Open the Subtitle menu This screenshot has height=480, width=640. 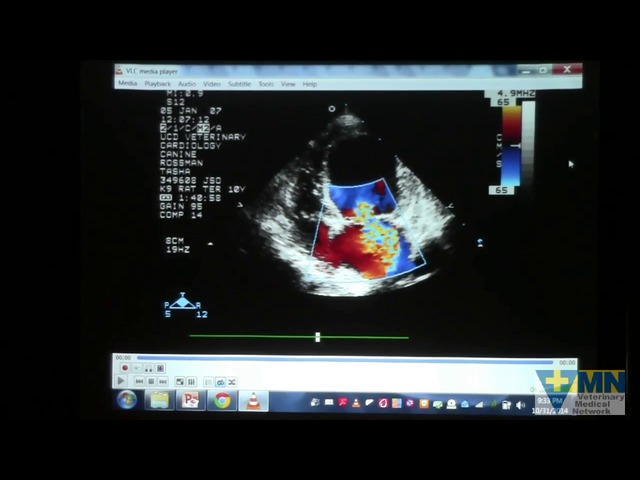click(x=239, y=84)
